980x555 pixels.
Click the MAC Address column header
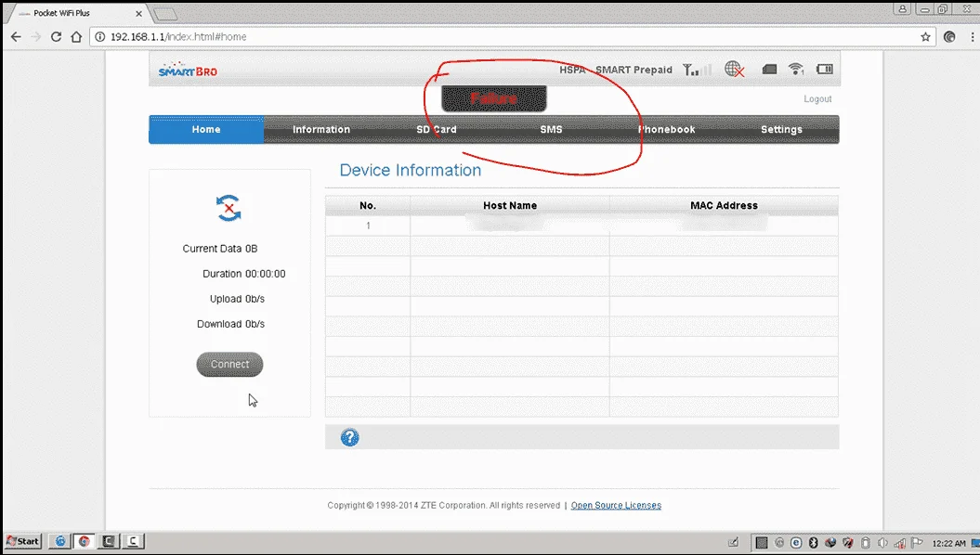[724, 205]
